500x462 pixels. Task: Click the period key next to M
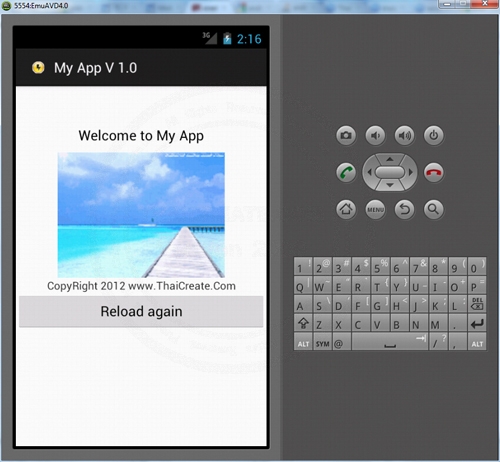(457, 323)
